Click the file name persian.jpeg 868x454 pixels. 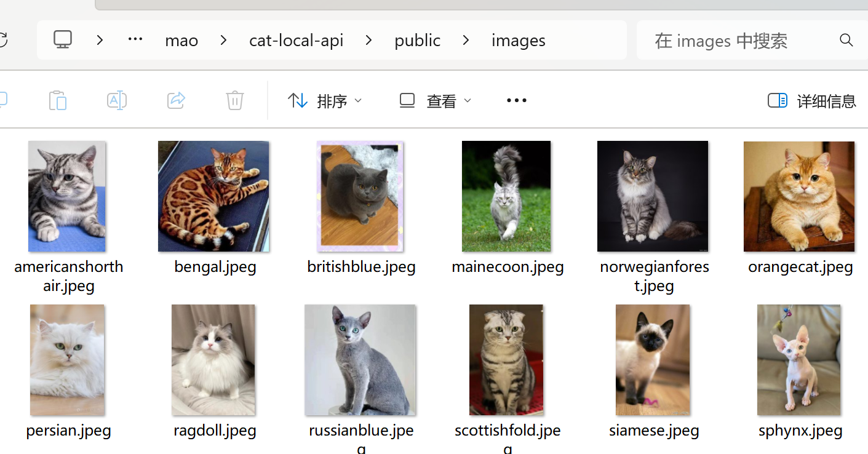[69, 431]
